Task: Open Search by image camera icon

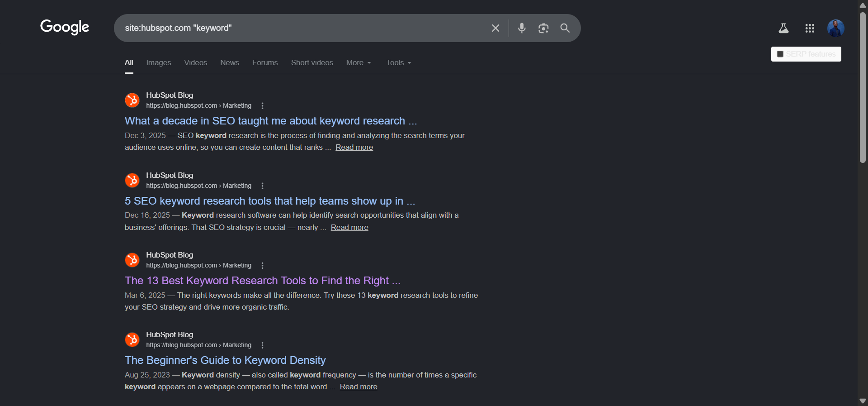Action: click(543, 28)
